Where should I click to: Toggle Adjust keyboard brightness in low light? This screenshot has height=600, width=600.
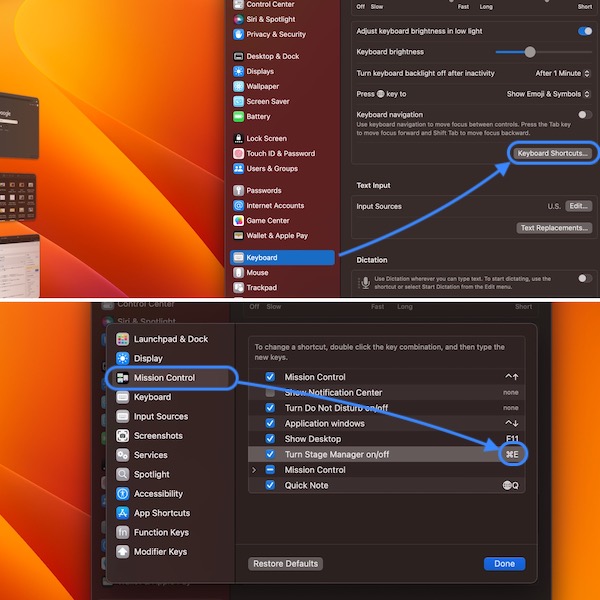coord(585,31)
